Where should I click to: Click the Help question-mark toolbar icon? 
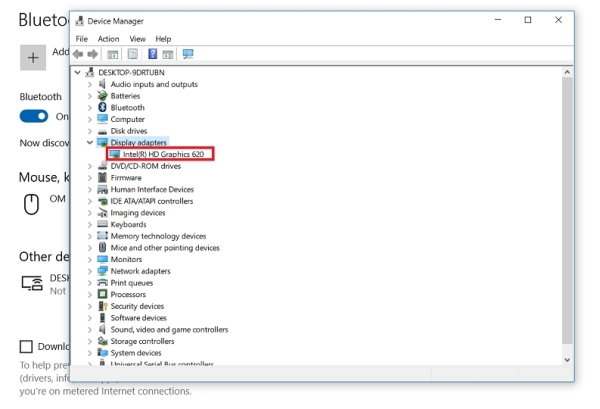pos(152,54)
